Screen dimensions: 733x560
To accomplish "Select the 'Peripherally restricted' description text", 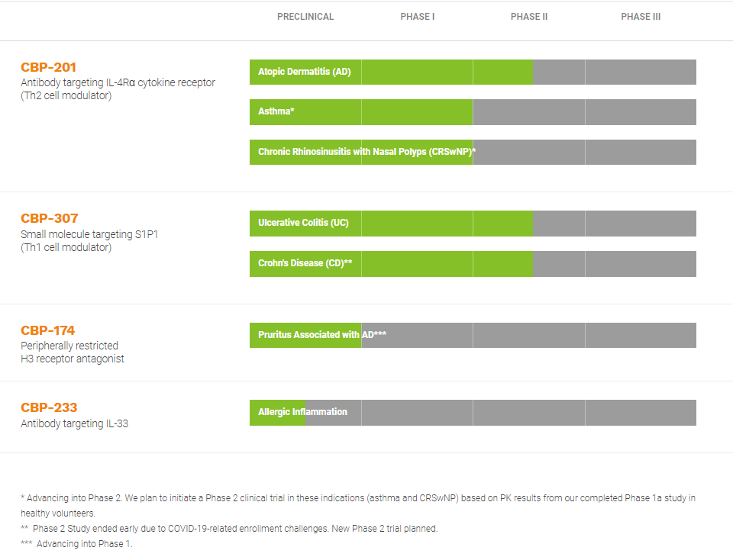I will click(69, 346).
